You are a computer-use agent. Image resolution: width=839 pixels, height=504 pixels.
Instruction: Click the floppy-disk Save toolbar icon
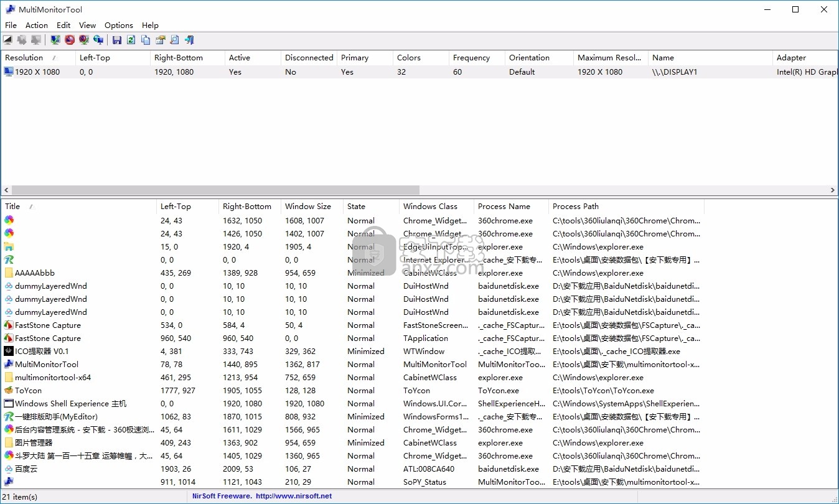116,40
